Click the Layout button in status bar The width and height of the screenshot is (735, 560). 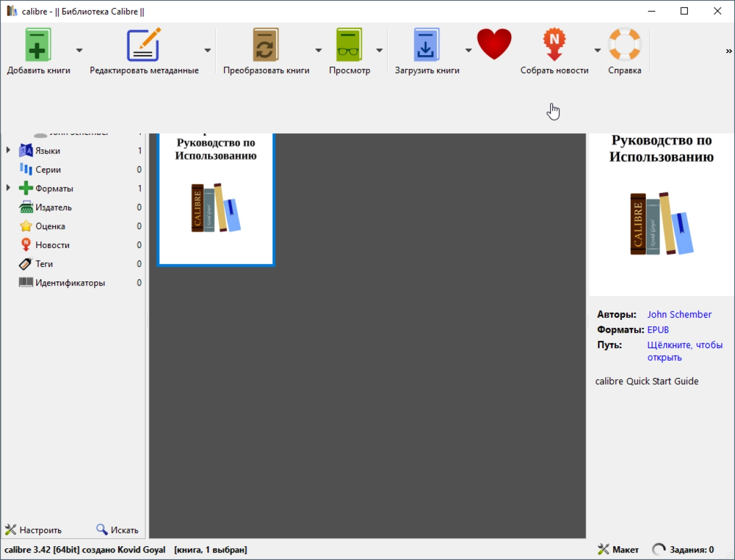tap(618, 550)
